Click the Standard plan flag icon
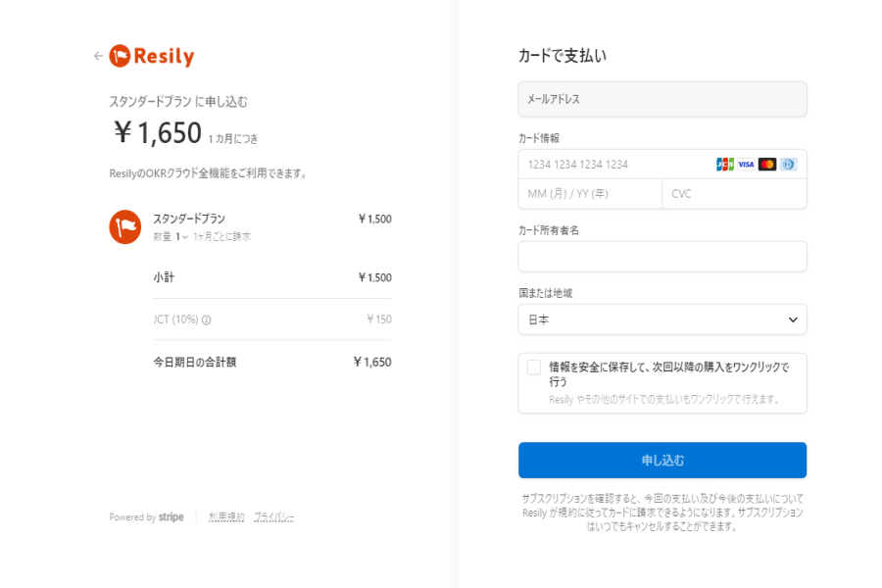The width and height of the screenshot is (882, 588). (125, 226)
